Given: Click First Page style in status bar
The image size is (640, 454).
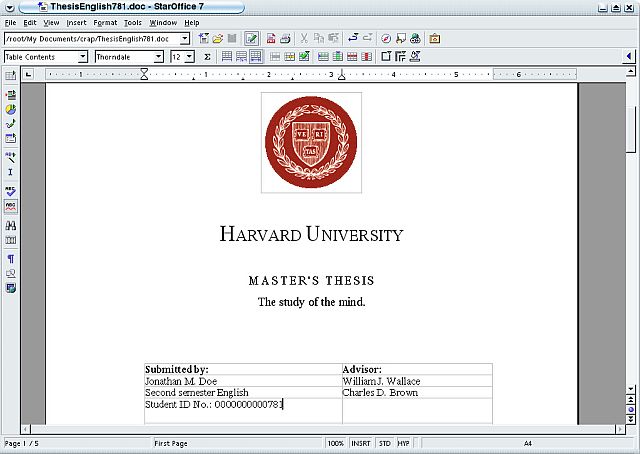Looking at the screenshot, I should click(237, 443).
